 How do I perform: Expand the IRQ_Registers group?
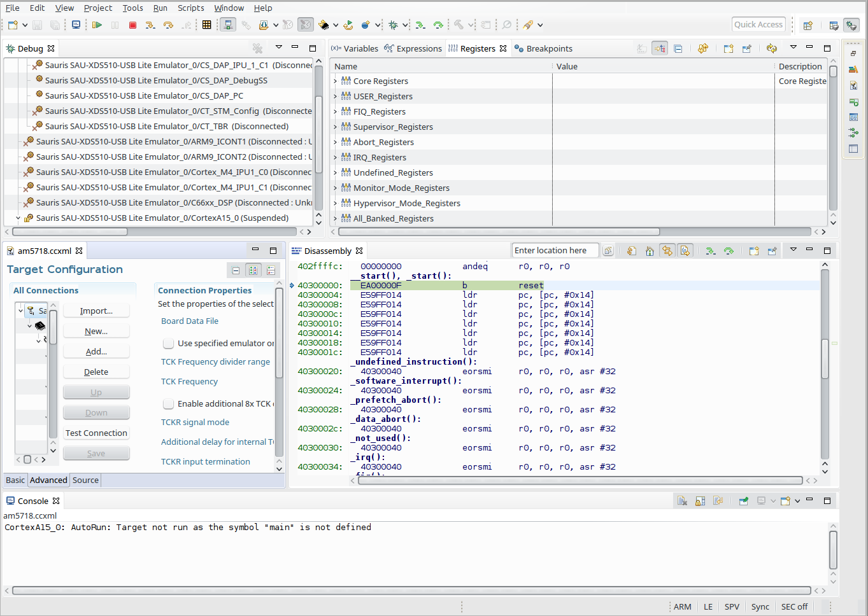point(336,158)
